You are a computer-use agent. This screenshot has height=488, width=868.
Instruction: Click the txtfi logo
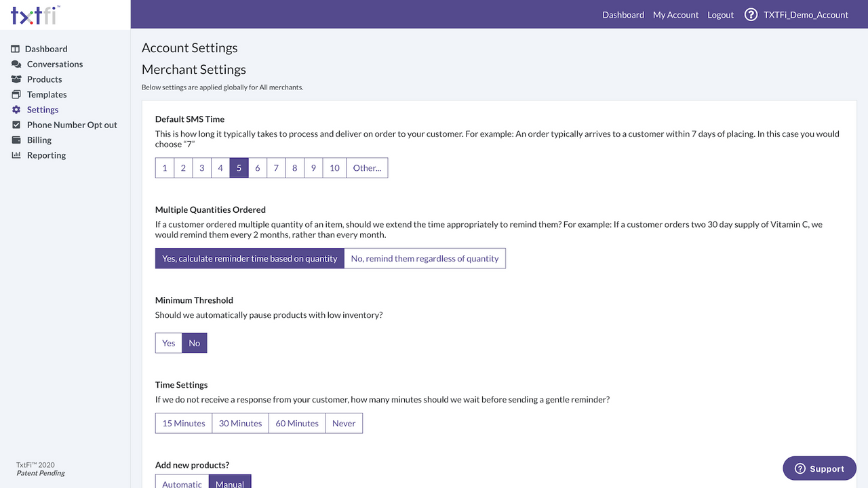point(33,14)
